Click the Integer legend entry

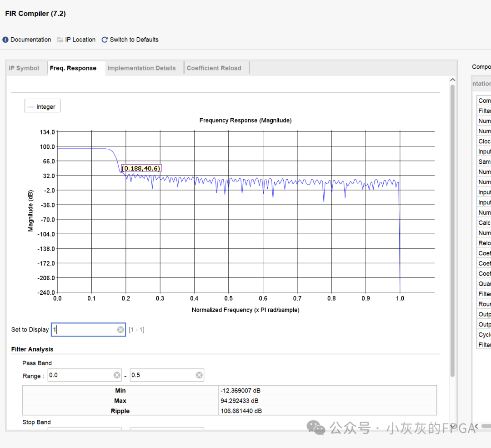pos(43,107)
